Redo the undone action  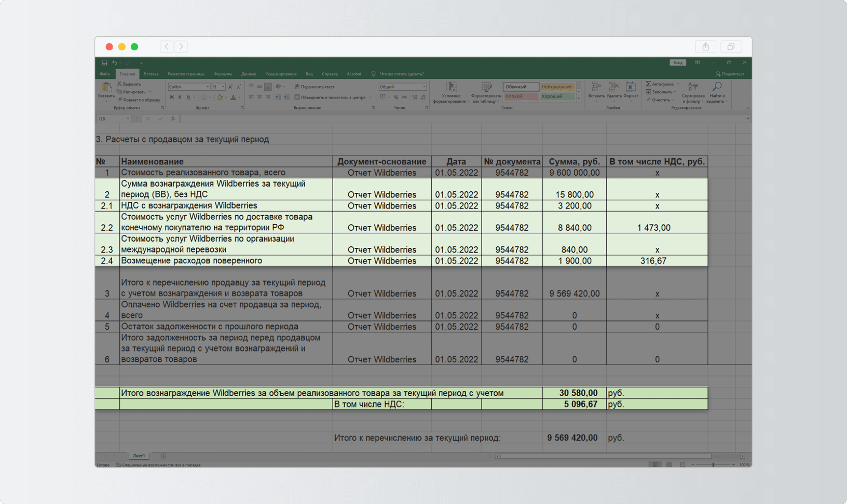(128, 63)
